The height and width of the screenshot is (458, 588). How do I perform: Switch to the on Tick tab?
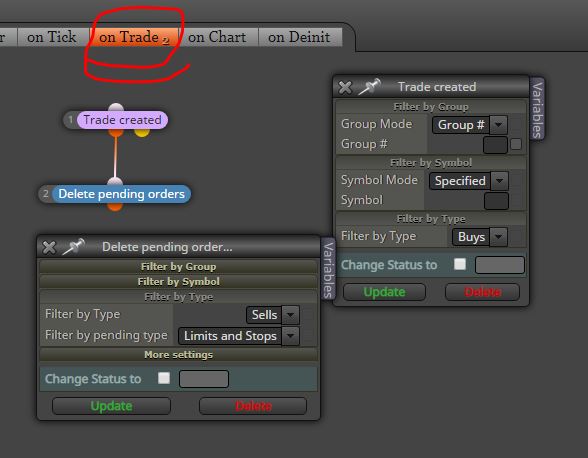pyautogui.click(x=52, y=37)
